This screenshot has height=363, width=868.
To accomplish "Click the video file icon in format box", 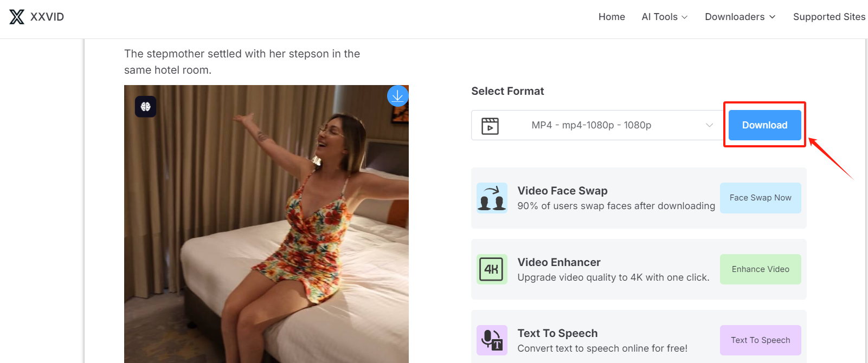I will tap(490, 126).
